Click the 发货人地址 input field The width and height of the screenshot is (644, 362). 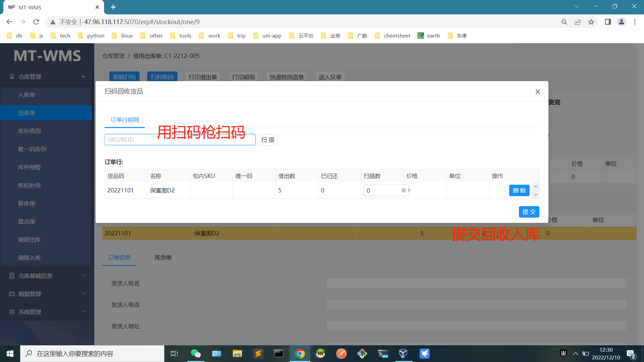(476, 326)
